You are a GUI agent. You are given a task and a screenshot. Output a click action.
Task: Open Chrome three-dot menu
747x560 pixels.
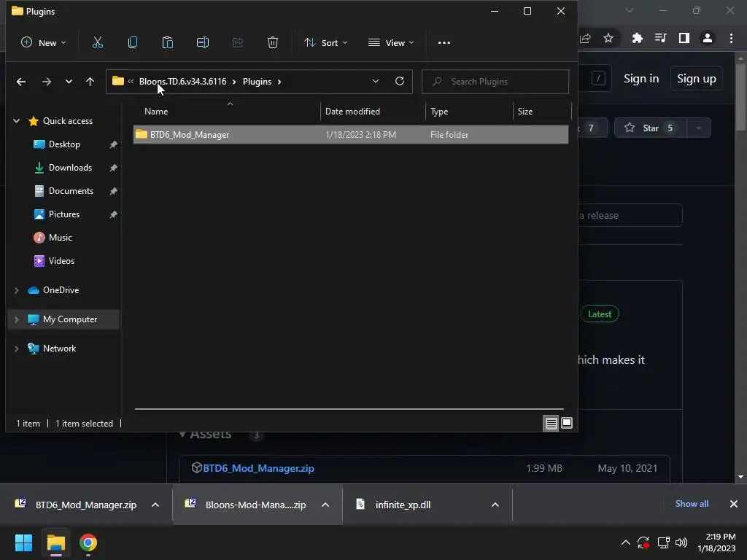(731, 38)
